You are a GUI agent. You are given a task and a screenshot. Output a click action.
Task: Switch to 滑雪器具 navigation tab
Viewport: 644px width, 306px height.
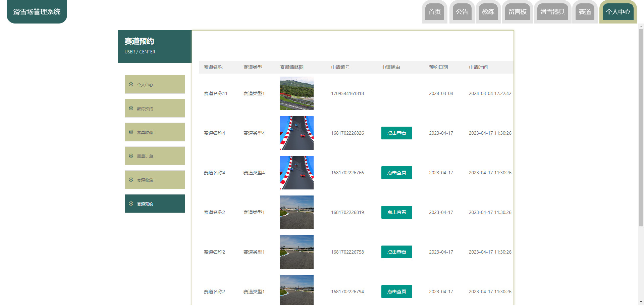coord(552,12)
